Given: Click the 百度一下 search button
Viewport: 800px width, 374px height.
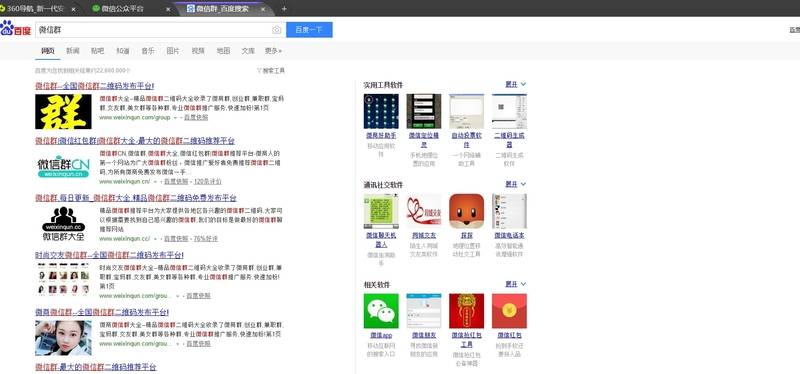Looking at the screenshot, I should point(309,30).
